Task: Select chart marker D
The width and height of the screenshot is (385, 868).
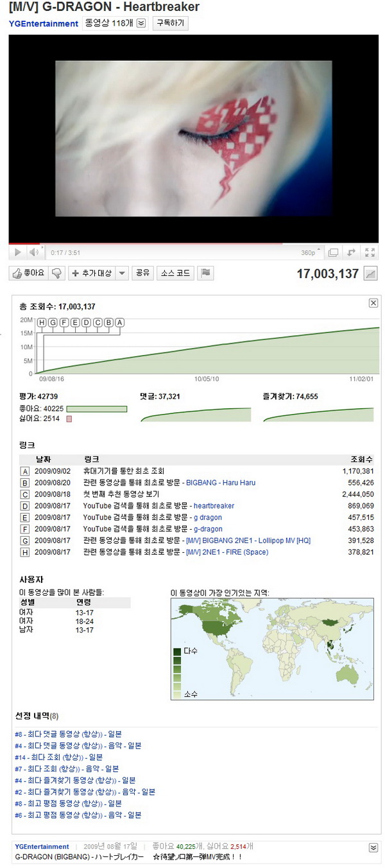Action: tap(86, 322)
